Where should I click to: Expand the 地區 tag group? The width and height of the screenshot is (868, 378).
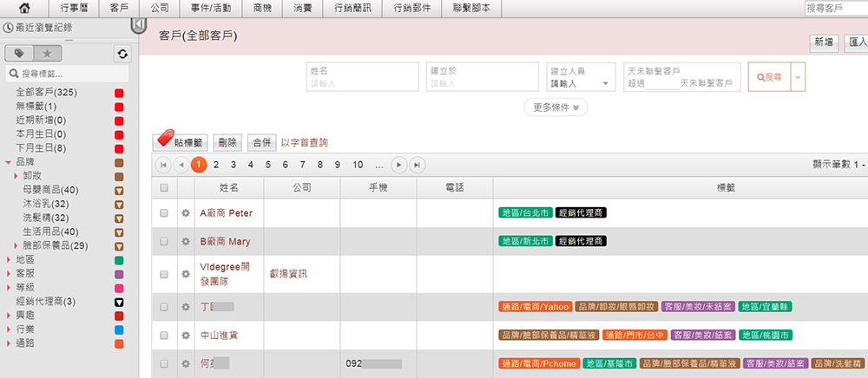tap(9, 259)
